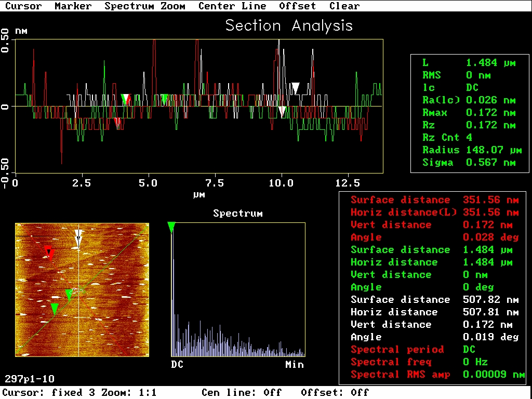532x399 pixels.
Task: Click white Horiz distance 507.81 nm
Action: (435, 312)
